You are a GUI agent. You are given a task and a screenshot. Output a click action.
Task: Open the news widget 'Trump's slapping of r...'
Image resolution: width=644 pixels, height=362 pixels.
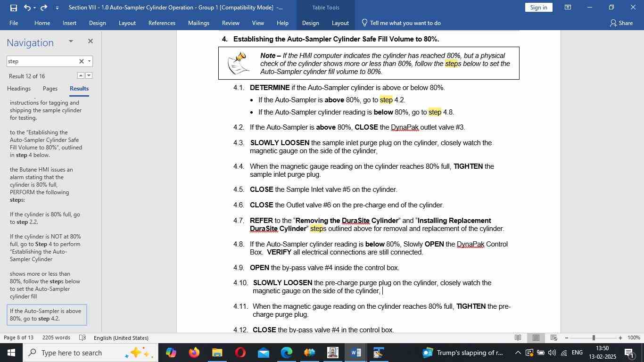tap(463, 353)
